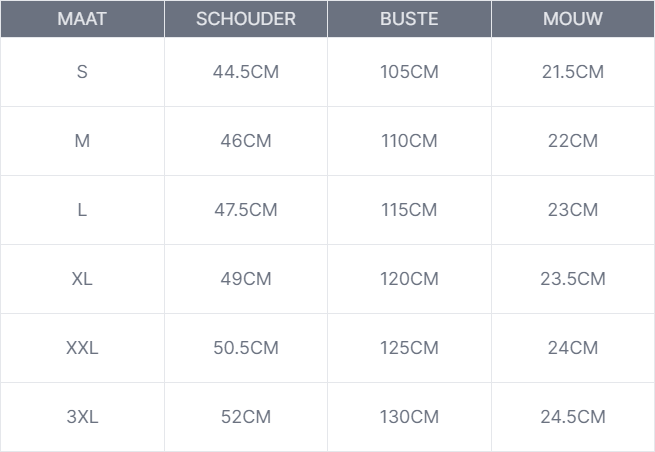This screenshot has width=655, height=452.
Task: Click the MOUW column header
Action: tap(573, 19)
